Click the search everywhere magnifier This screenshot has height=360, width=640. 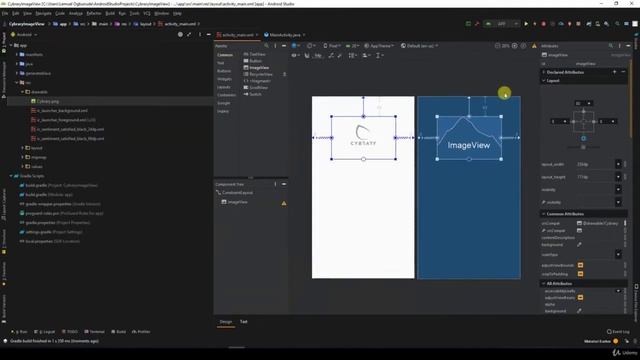click(x=617, y=24)
